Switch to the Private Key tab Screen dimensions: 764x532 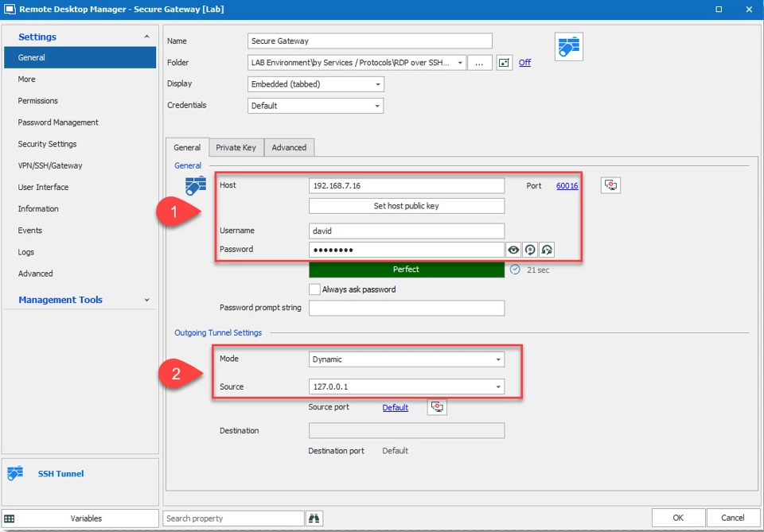click(x=236, y=147)
